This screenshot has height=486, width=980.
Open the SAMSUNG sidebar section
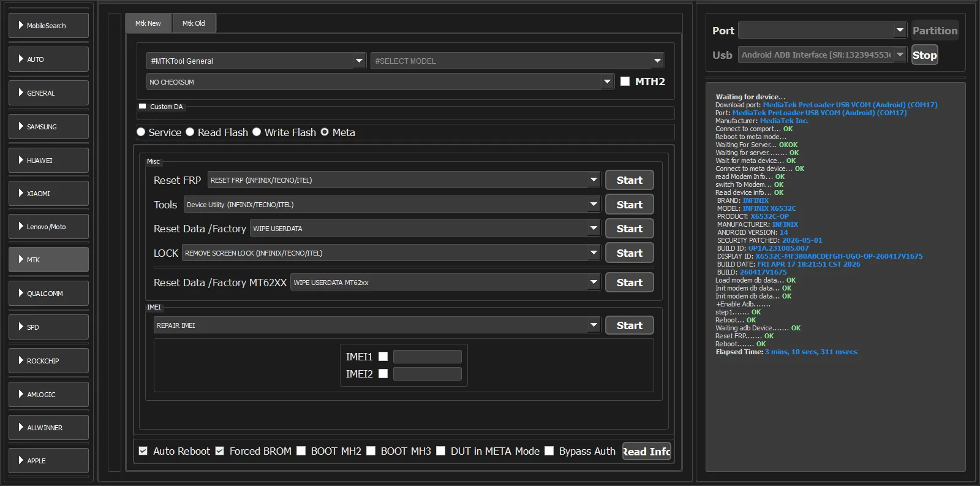[x=48, y=127]
